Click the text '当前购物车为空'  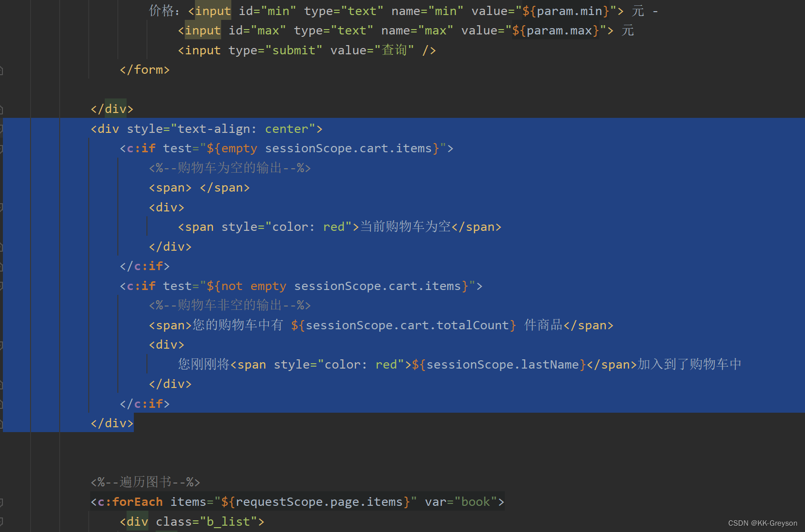coord(405,226)
